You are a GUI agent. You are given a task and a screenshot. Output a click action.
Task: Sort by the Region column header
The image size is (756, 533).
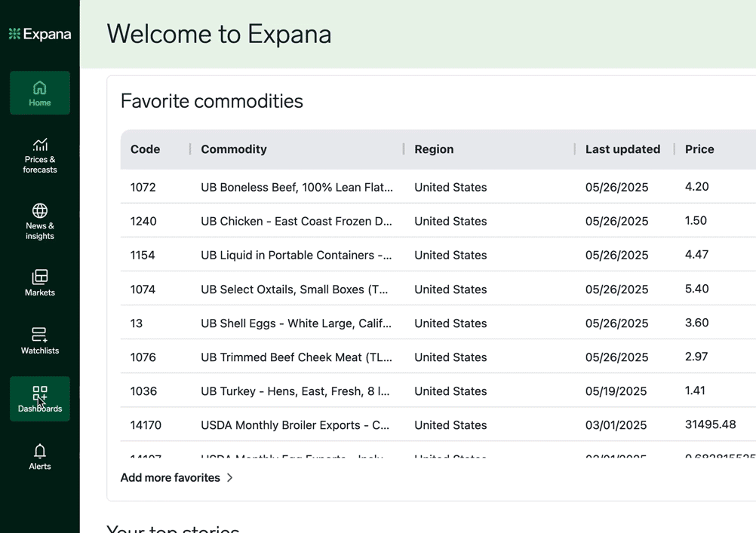click(434, 149)
